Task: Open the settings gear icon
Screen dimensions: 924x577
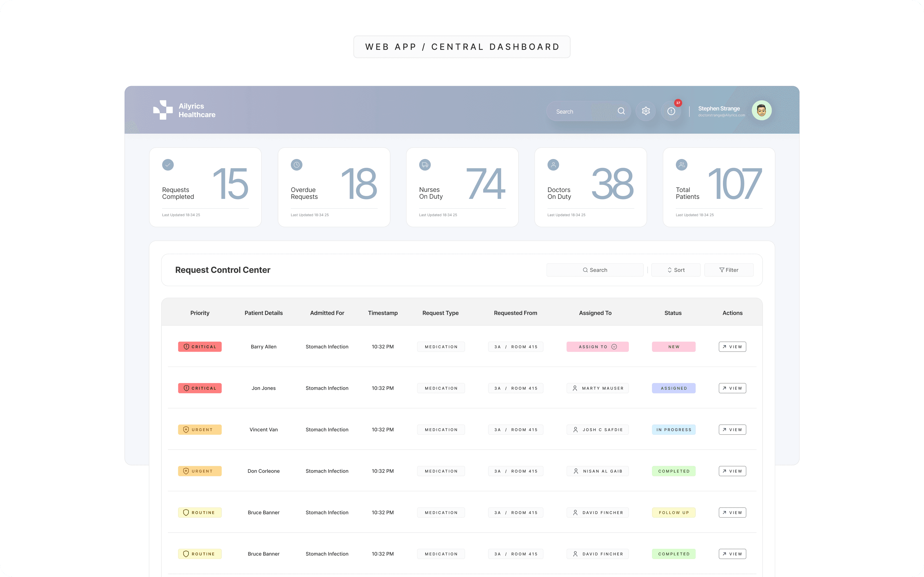Action: [646, 111]
